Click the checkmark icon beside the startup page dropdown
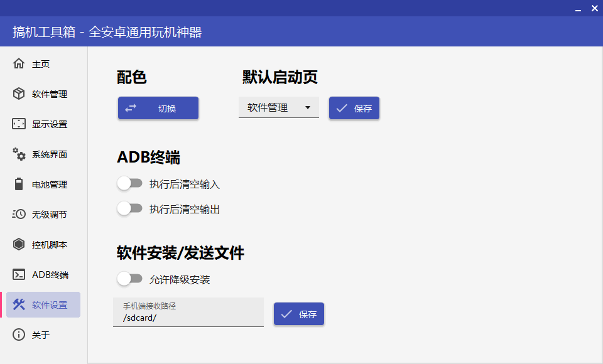Image resolution: width=603 pixels, height=364 pixels. pyautogui.click(x=342, y=108)
